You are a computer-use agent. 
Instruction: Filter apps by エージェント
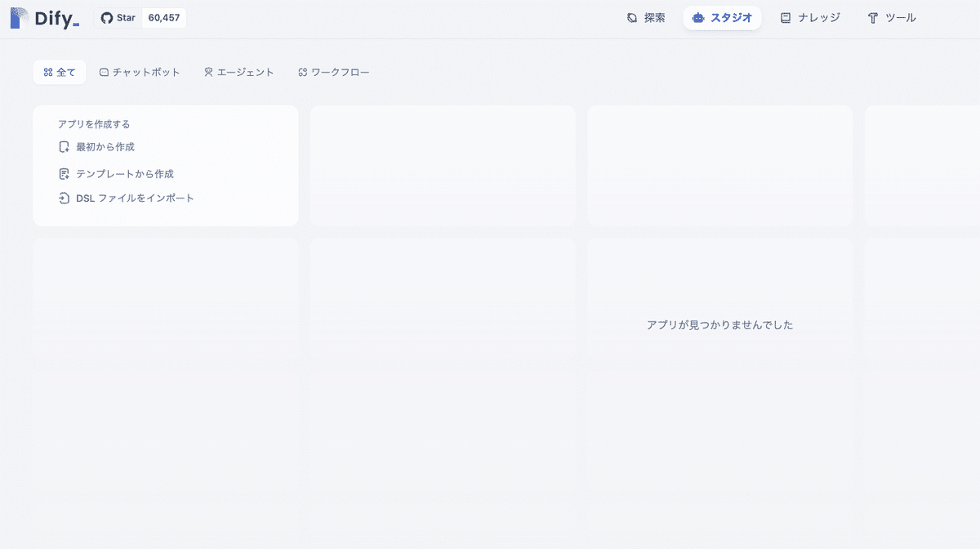coord(239,72)
